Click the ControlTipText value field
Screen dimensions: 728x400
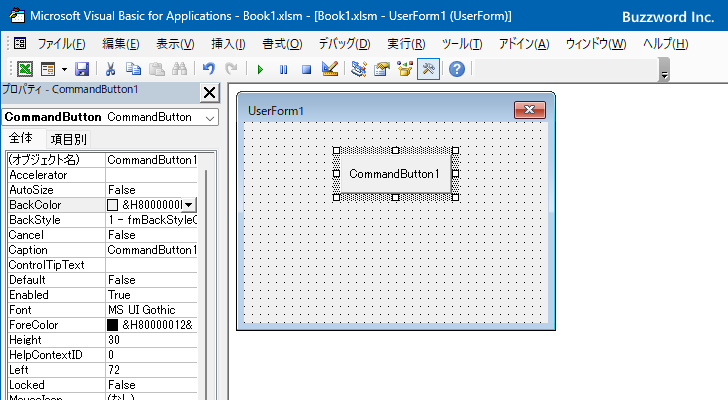(x=151, y=265)
